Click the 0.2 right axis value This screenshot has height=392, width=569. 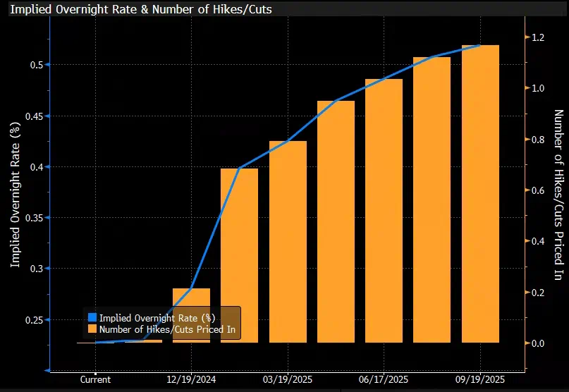tap(538, 293)
